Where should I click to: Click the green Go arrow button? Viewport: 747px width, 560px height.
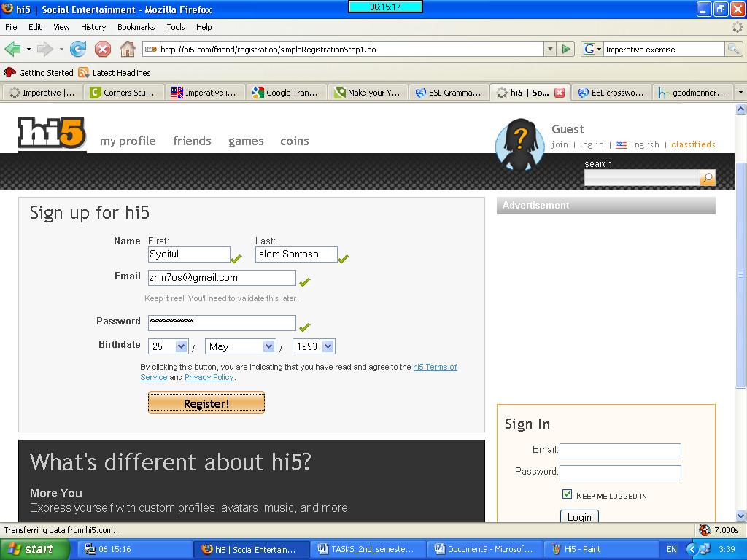coord(565,49)
